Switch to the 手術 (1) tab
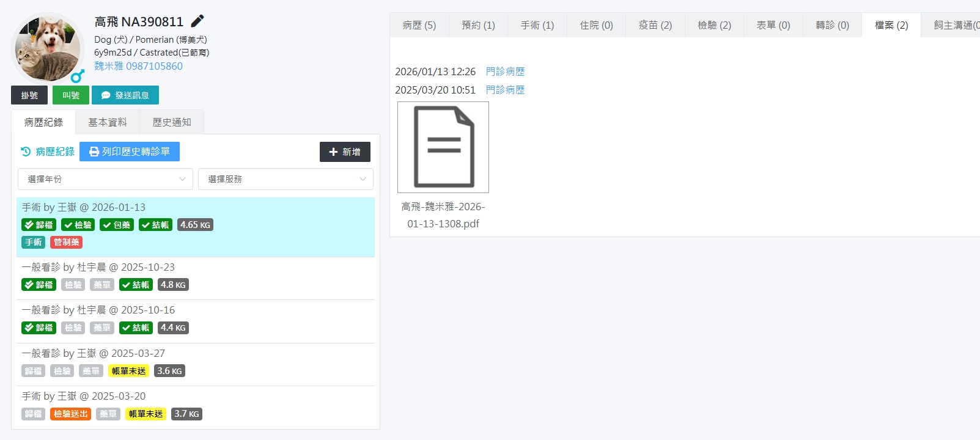 [x=537, y=25]
